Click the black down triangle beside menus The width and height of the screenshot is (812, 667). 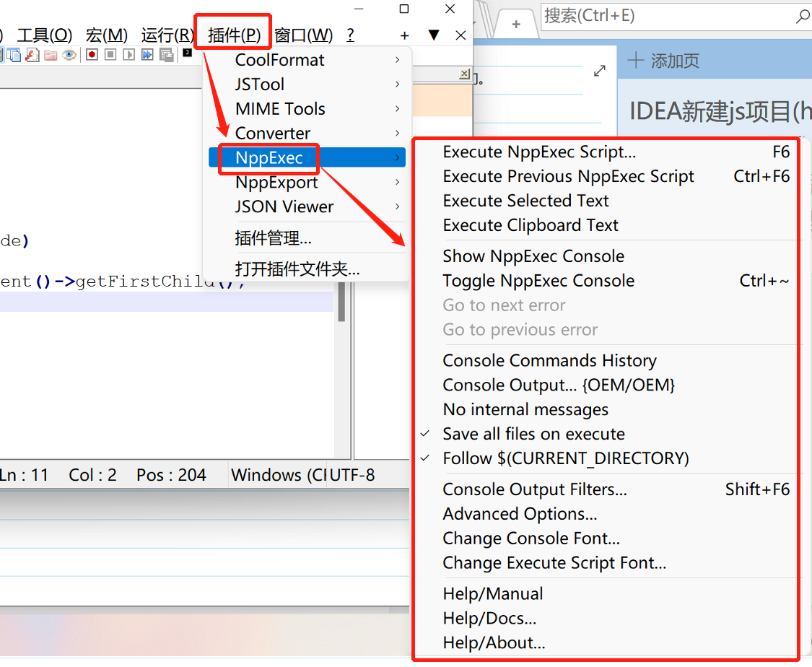(434, 35)
